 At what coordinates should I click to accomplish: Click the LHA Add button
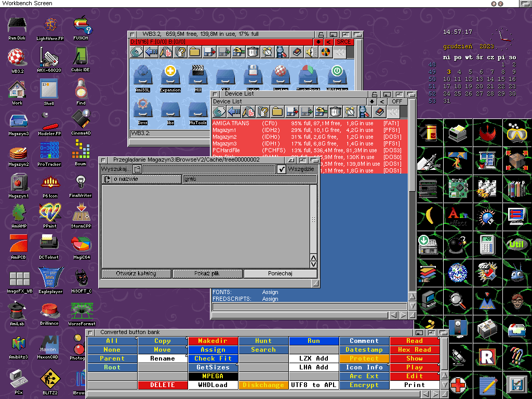314,367
